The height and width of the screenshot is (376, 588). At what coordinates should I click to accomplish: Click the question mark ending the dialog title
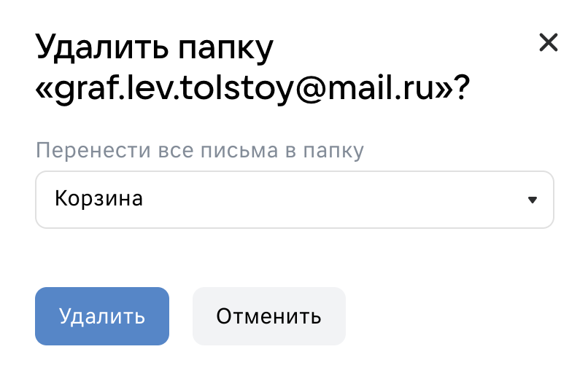463,87
